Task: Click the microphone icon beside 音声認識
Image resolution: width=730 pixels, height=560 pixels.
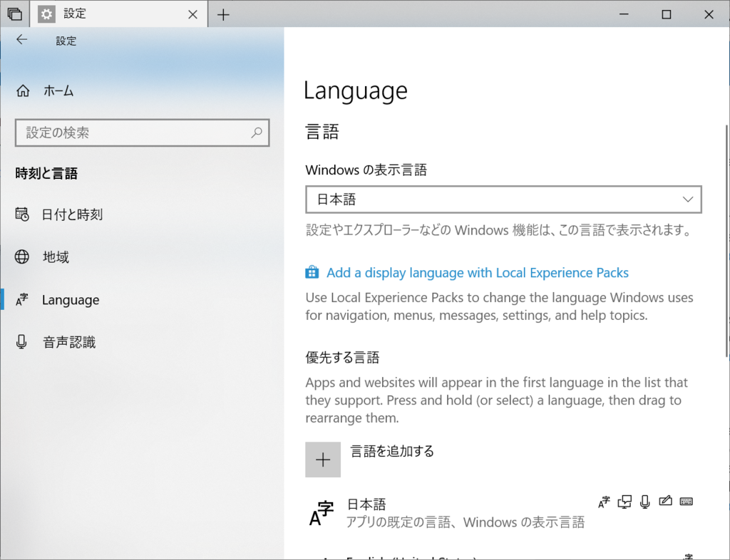Action: (21, 342)
